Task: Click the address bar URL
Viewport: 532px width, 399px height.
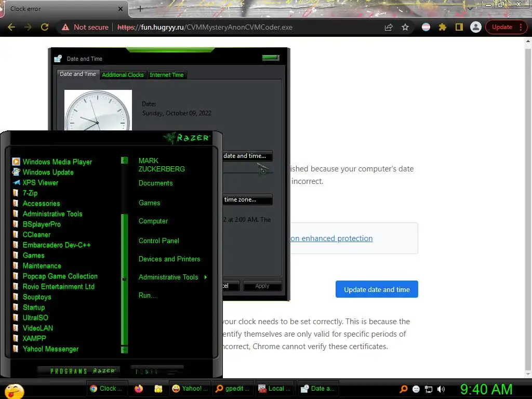Action: [205, 27]
